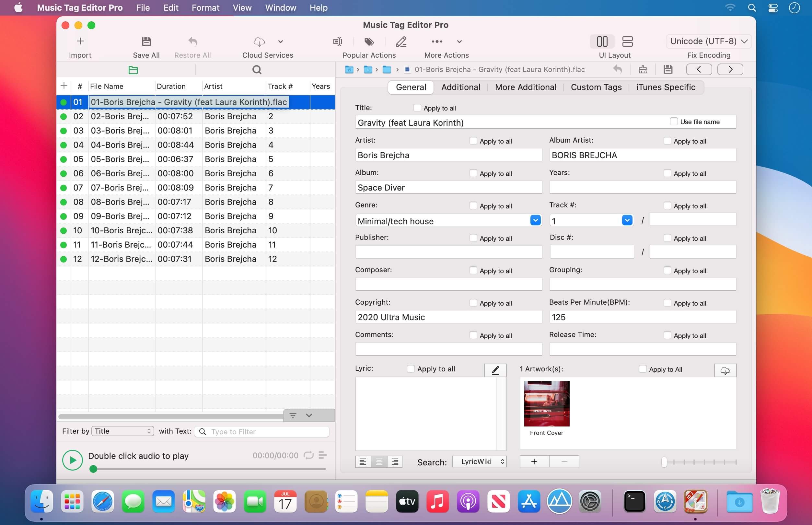The image size is (812, 525).
Task: Click the Years input field
Action: pos(642,187)
